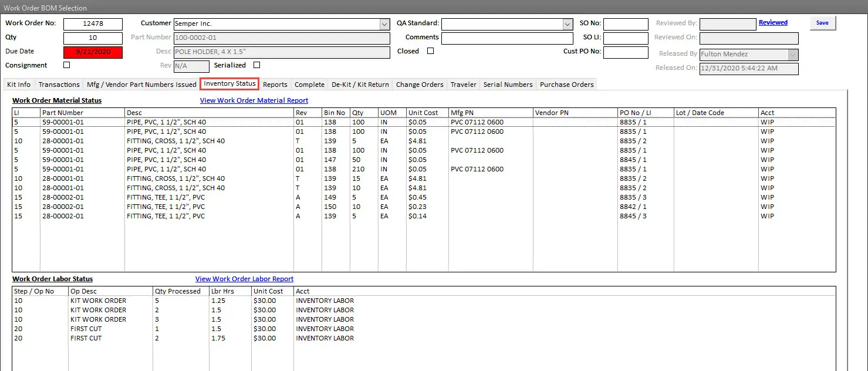Click the red Due Date field

point(93,52)
